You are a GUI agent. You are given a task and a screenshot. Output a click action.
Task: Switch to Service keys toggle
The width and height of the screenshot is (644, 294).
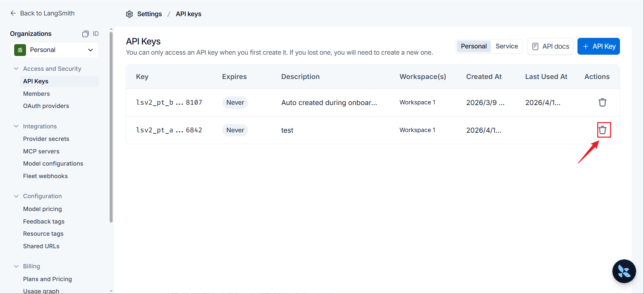click(507, 46)
